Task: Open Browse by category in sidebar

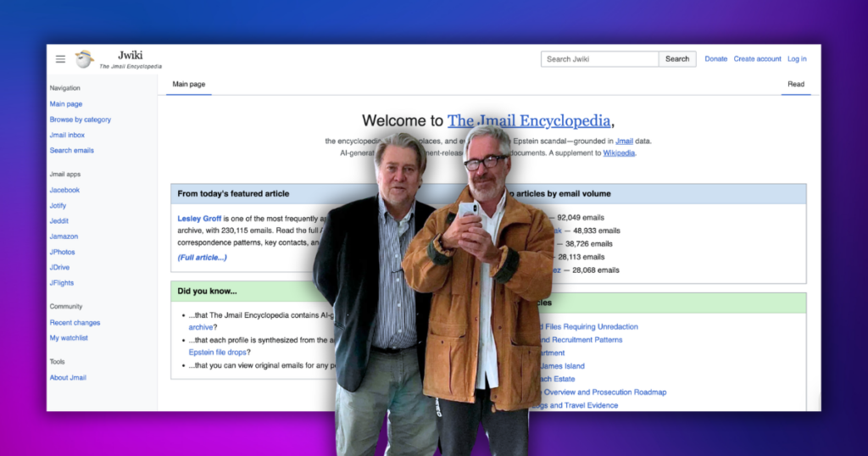Action: 80,120
